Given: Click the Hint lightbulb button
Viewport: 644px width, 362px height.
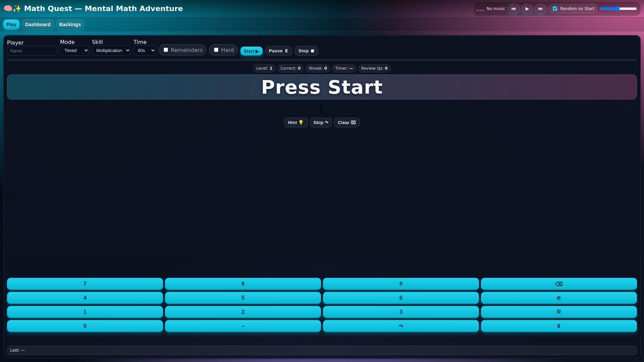Looking at the screenshot, I should pos(296,122).
